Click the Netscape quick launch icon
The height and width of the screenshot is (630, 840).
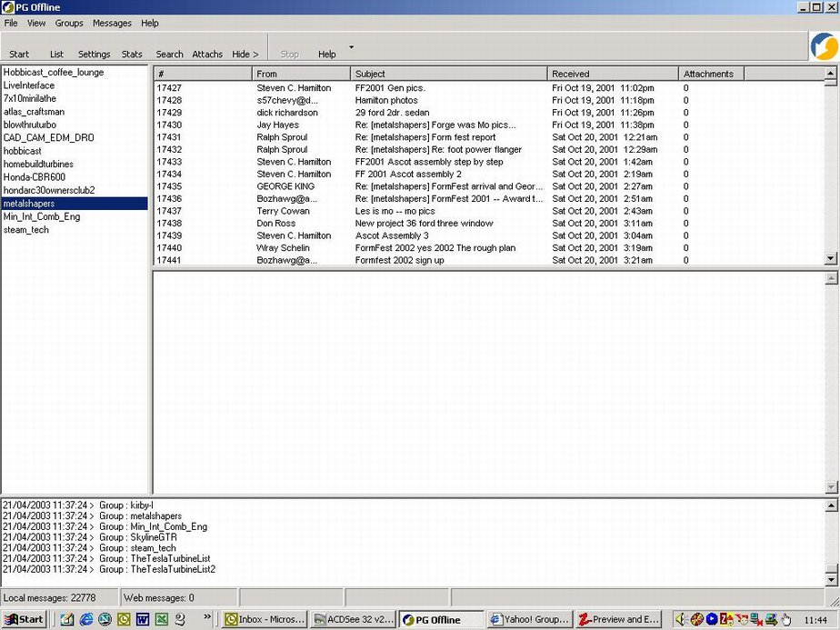pyautogui.click(x=105, y=619)
